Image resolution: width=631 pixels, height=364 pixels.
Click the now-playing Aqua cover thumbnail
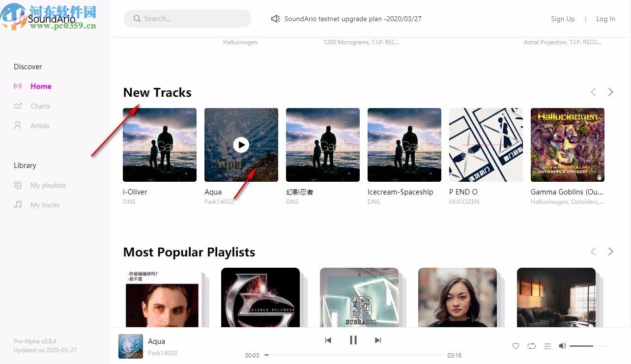pyautogui.click(x=131, y=346)
